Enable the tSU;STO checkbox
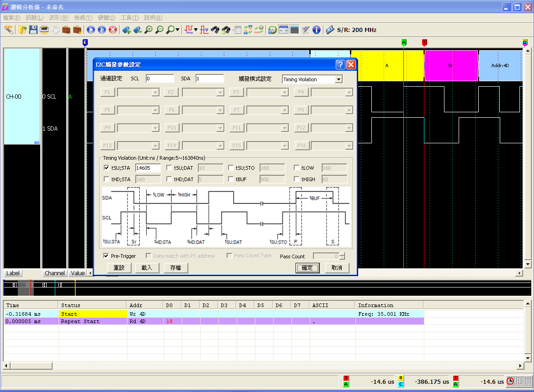This screenshot has width=534, height=392. (231, 168)
